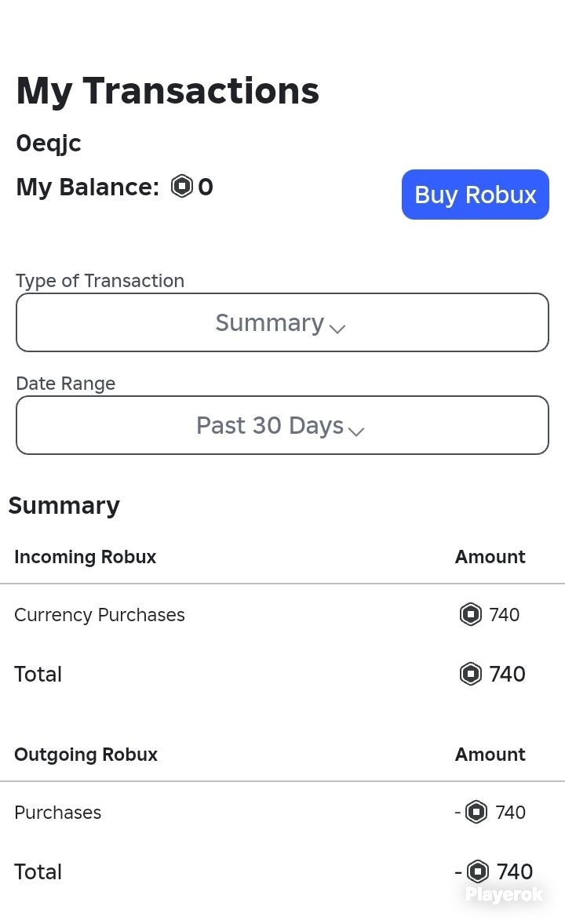Select the Currency Purchases row label
The image size is (565, 924).
click(x=99, y=615)
